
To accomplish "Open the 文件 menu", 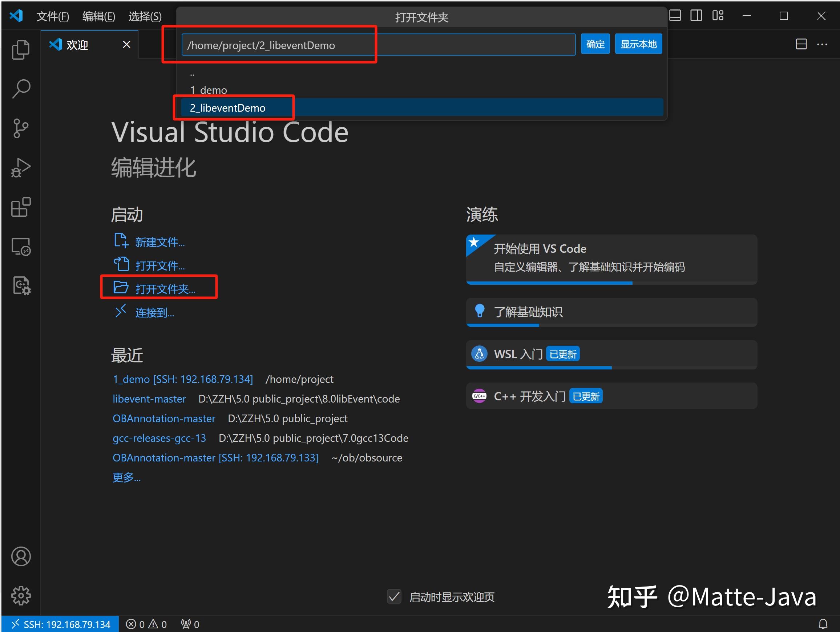I will (53, 16).
